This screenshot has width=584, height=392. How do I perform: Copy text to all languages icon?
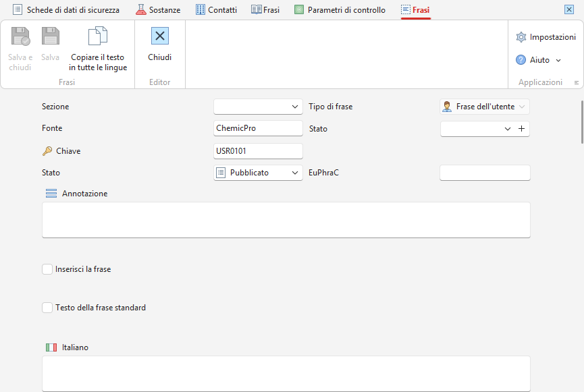pyautogui.click(x=98, y=36)
